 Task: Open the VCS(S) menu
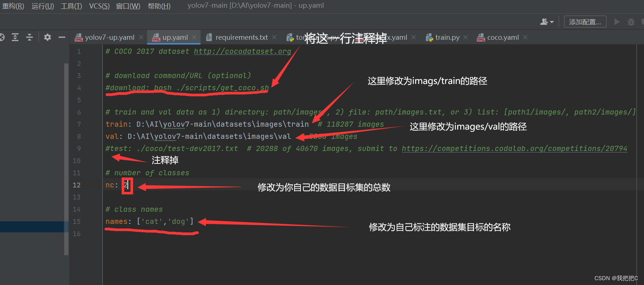click(x=100, y=6)
